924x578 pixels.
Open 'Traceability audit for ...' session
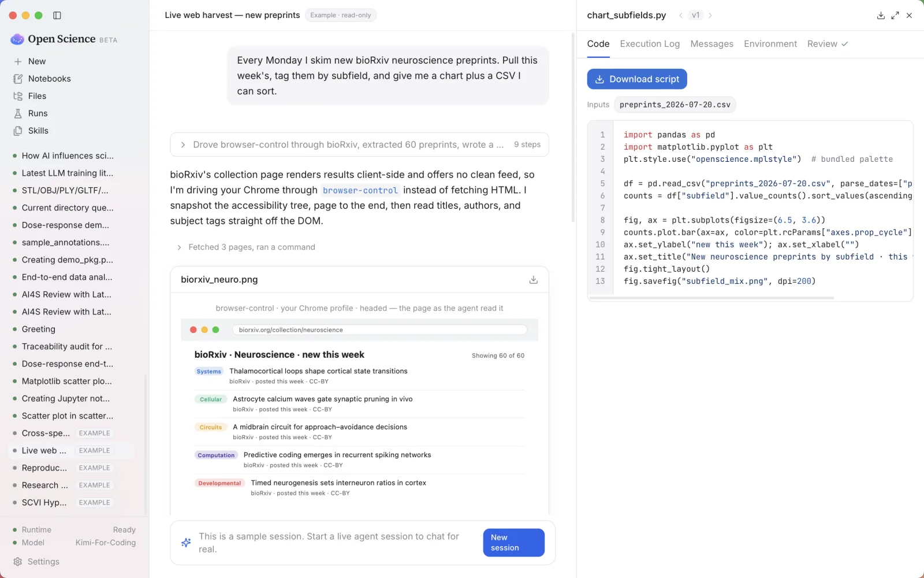coord(67,346)
